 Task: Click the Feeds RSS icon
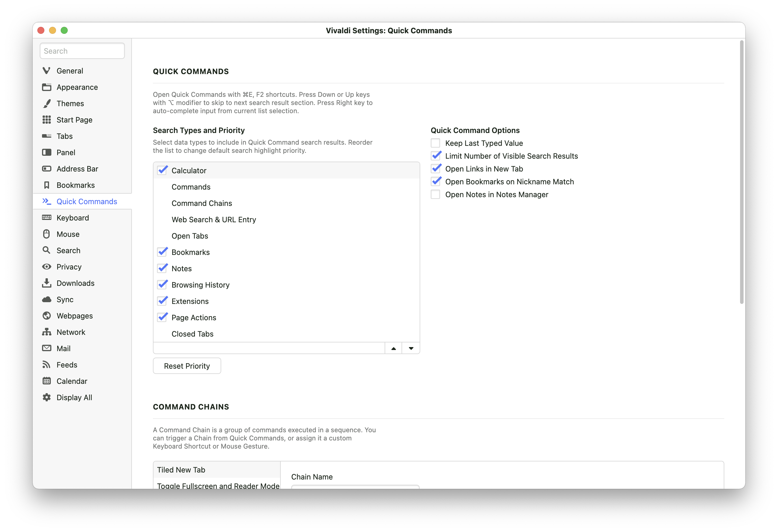point(46,365)
